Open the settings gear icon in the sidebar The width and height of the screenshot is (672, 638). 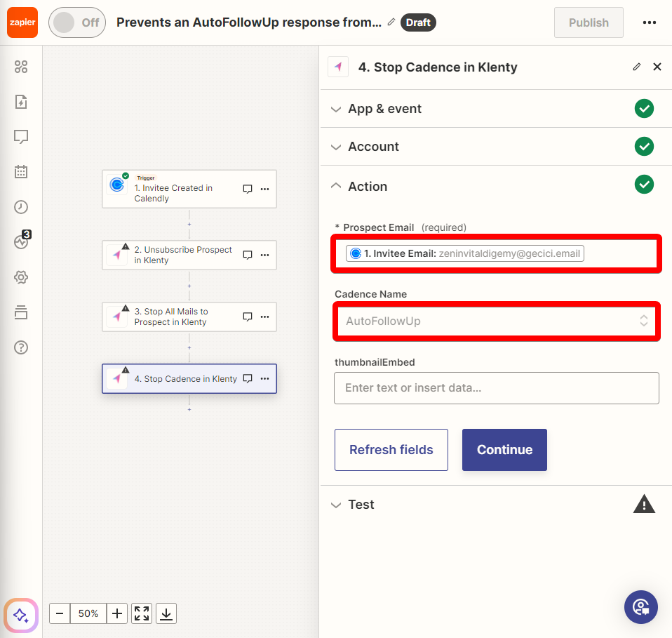[x=21, y=277]
